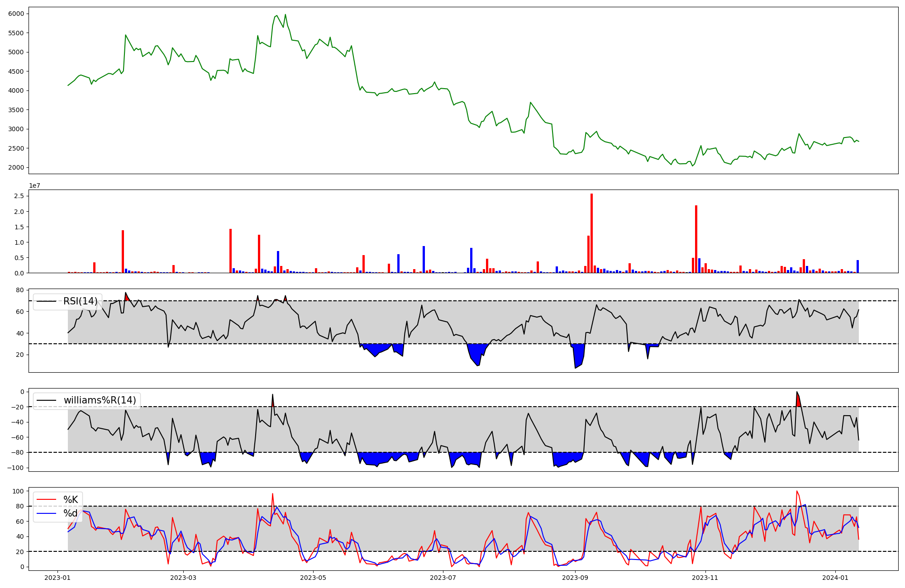
Task: Select the %K legend entry text
Action: (71, 500)
